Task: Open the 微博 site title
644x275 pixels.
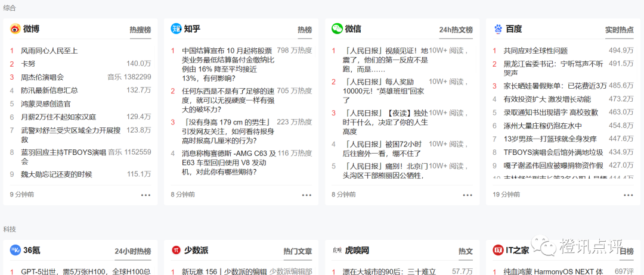Action: click(31, 29)
